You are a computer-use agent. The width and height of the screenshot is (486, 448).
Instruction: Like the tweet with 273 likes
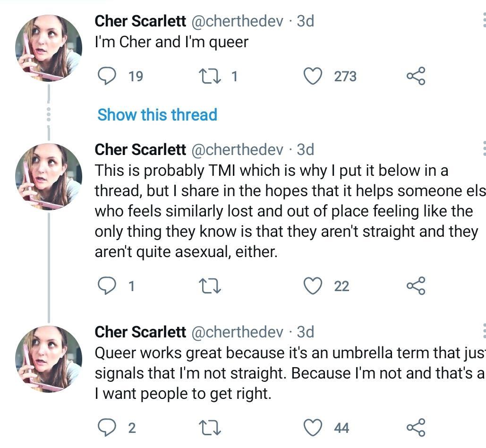coord(312,76)
